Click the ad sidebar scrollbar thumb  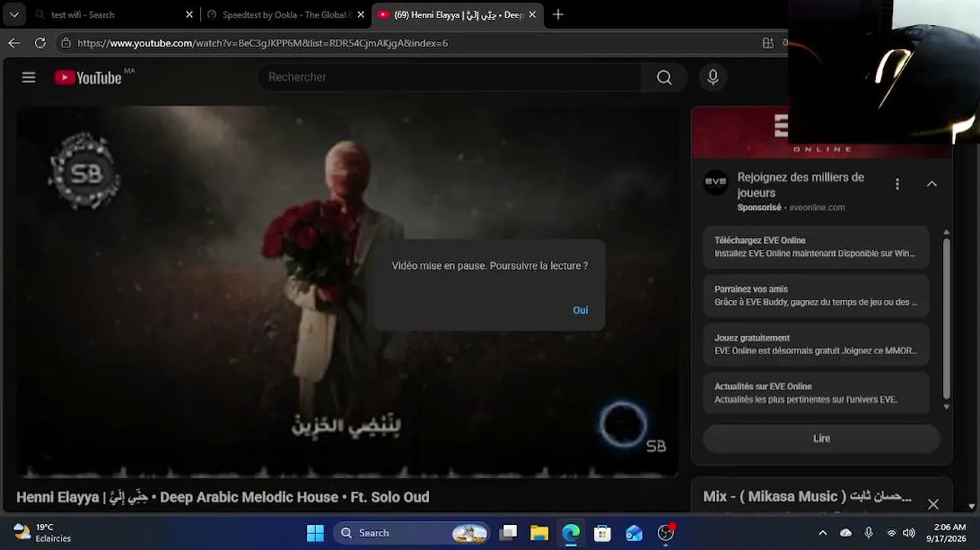click(946, 317)
